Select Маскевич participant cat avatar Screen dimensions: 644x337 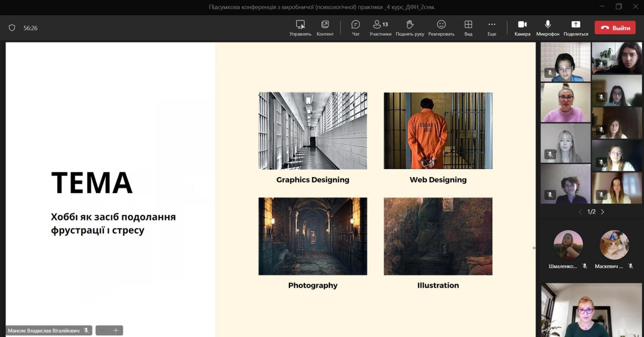(614, 245)
